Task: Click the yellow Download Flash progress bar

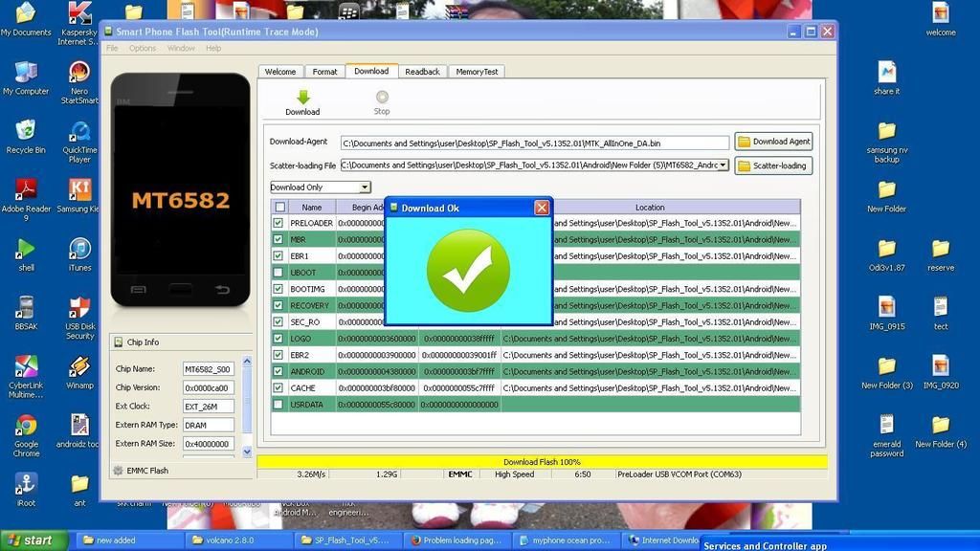Action: [542, 462]
